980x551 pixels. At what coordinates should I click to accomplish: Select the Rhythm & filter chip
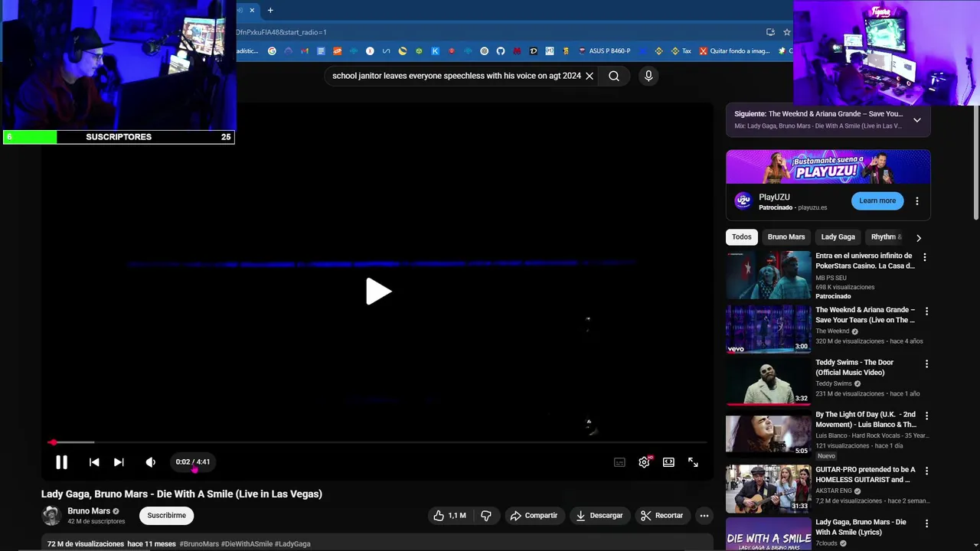[x=886, y=237]
